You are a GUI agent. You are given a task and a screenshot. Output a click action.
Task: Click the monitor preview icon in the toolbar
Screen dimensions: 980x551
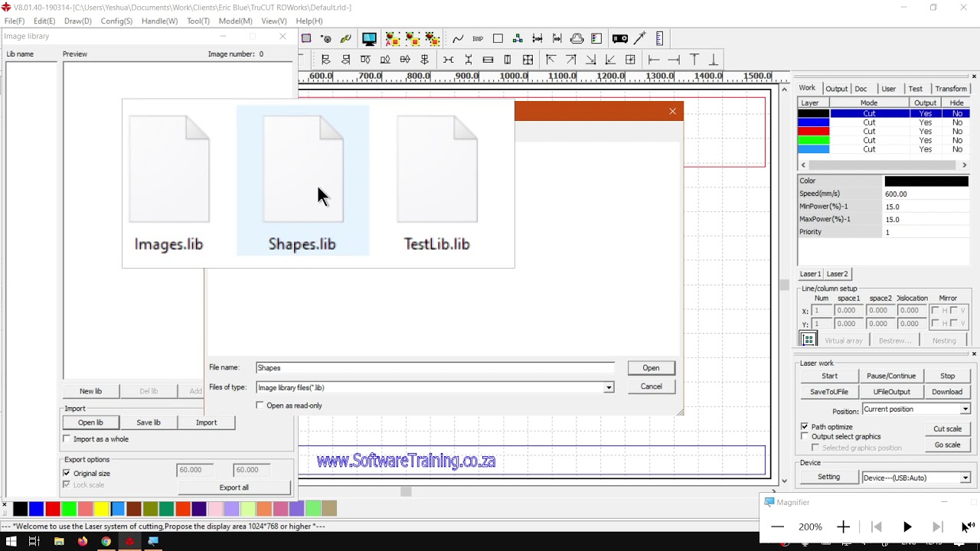[369, 38]
